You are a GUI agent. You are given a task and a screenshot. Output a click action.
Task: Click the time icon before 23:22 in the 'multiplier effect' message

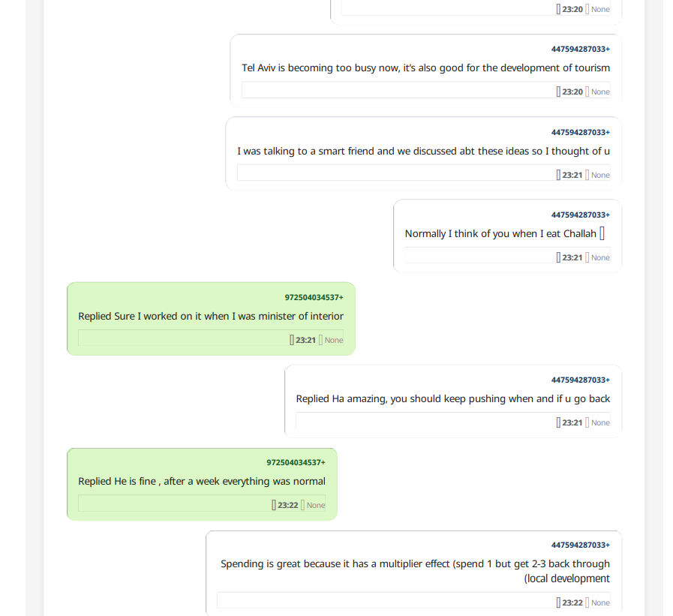click(558, 602)
